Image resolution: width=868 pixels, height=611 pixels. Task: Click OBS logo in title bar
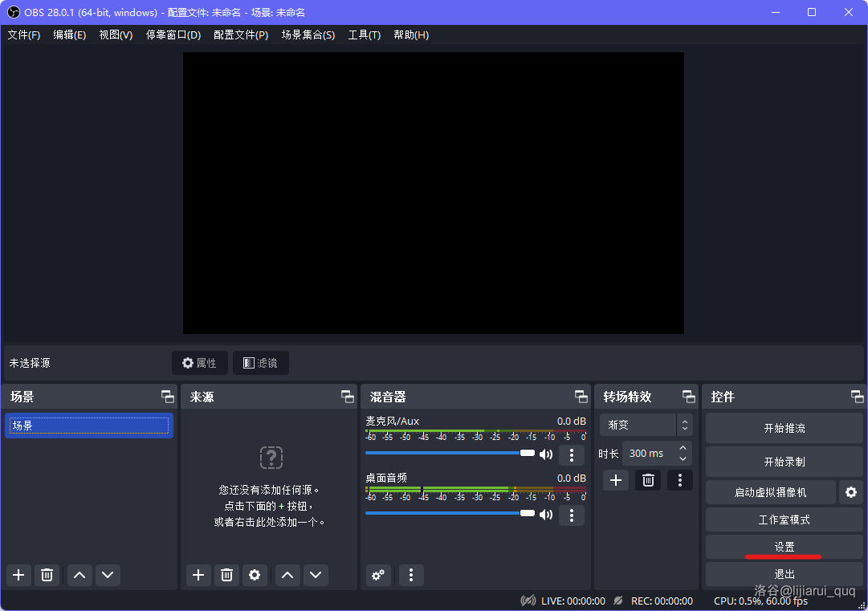(x=13, y=12)
